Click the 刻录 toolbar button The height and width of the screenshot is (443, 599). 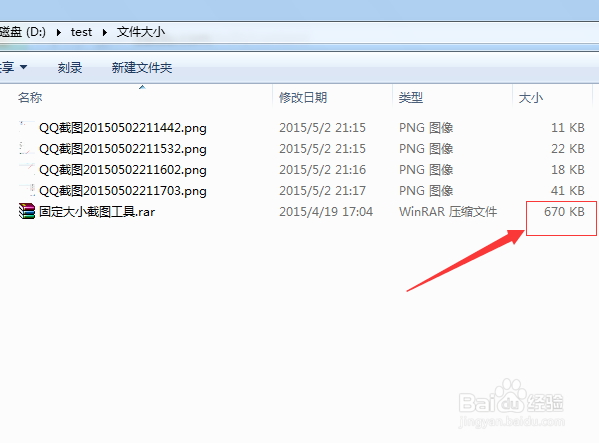click(x=70, y=68)
